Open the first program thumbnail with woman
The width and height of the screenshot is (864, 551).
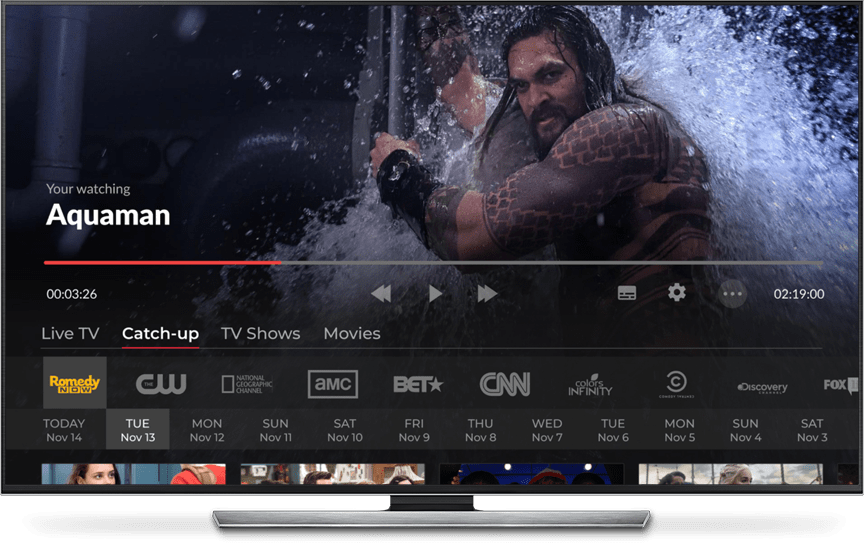click(133, 474)
